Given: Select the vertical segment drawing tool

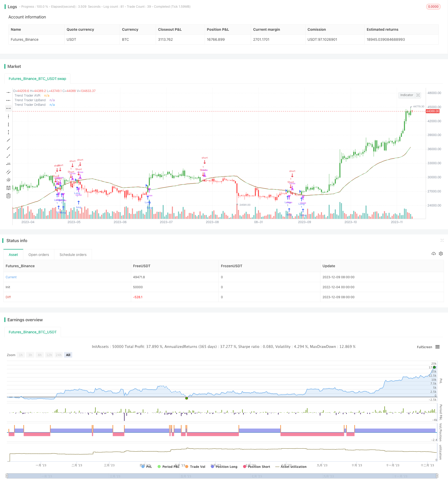Looking at the screenshot, I should 8,132.
